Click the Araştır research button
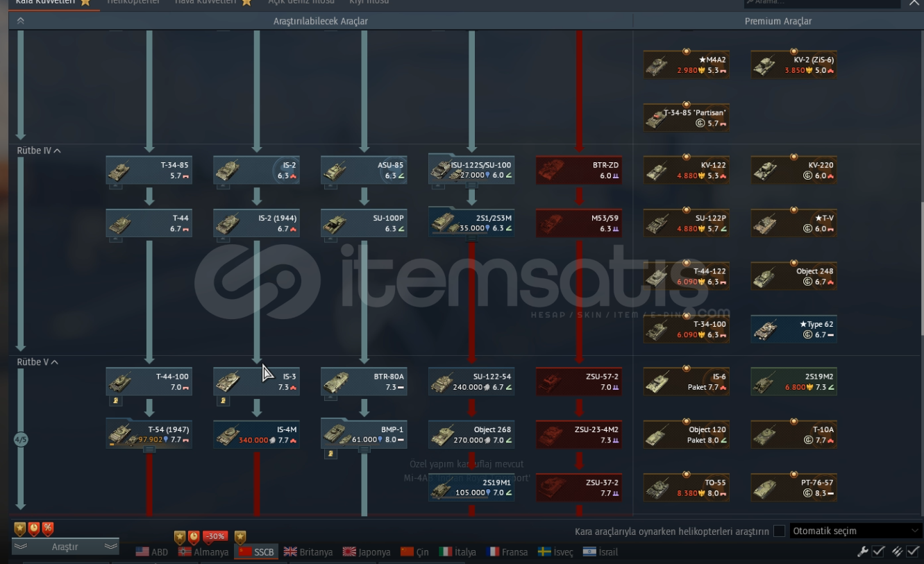 click(x=65, y=547)
